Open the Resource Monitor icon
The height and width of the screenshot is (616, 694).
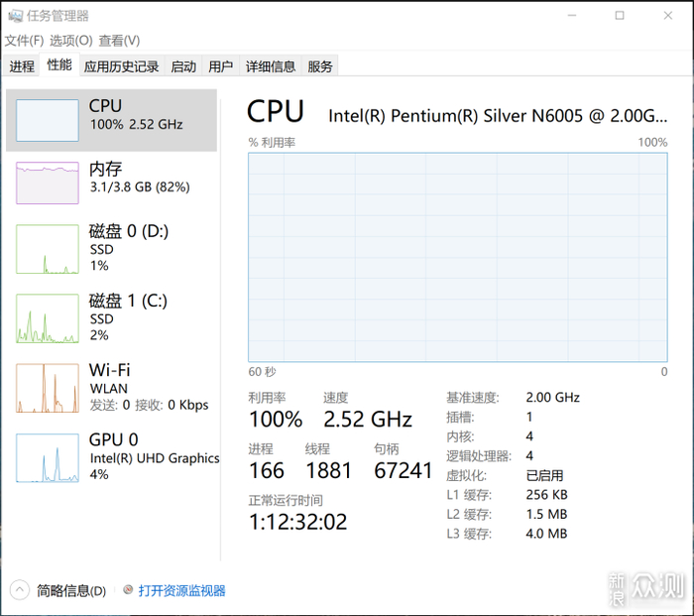click(127, 590)
